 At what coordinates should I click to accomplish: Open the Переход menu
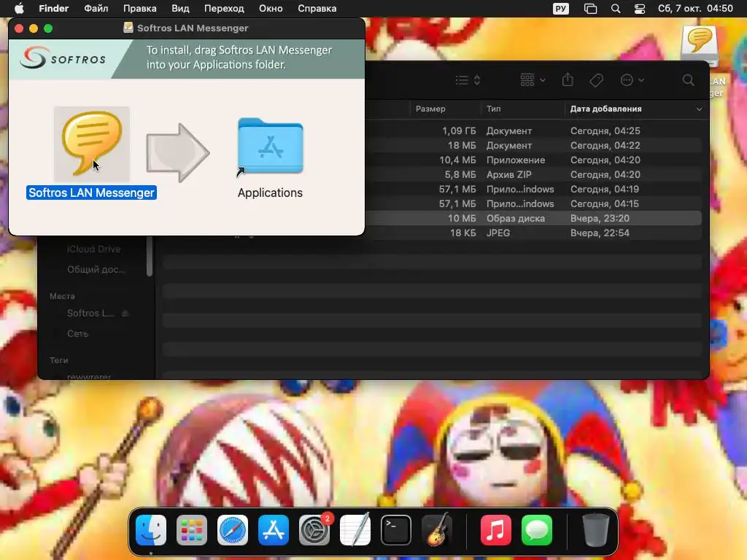point(224,9)
